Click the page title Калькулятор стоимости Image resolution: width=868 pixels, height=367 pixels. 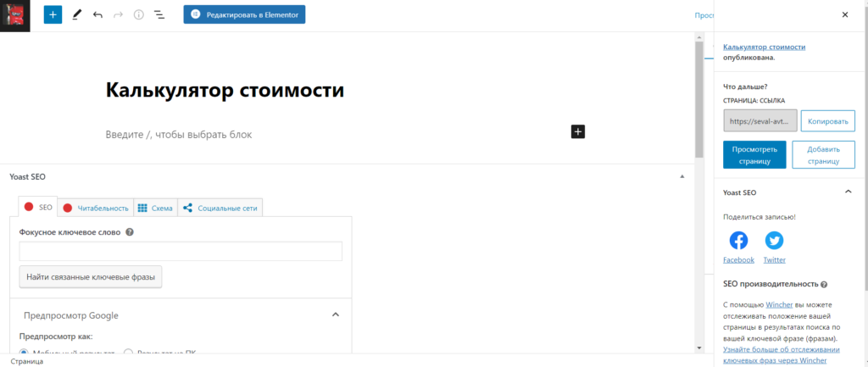225,90
